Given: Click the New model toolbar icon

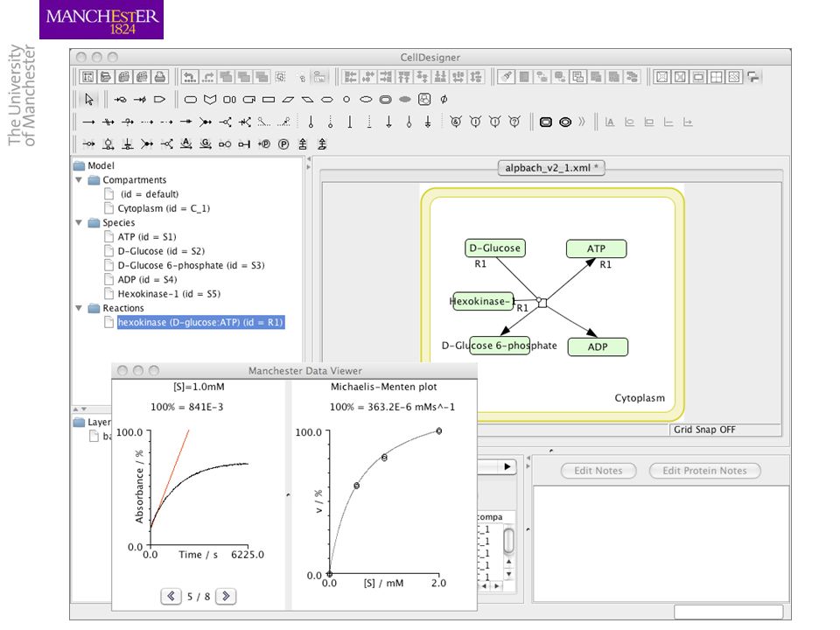Looking at the screenshot, I should pyautogui.click(x=87, y=77).
